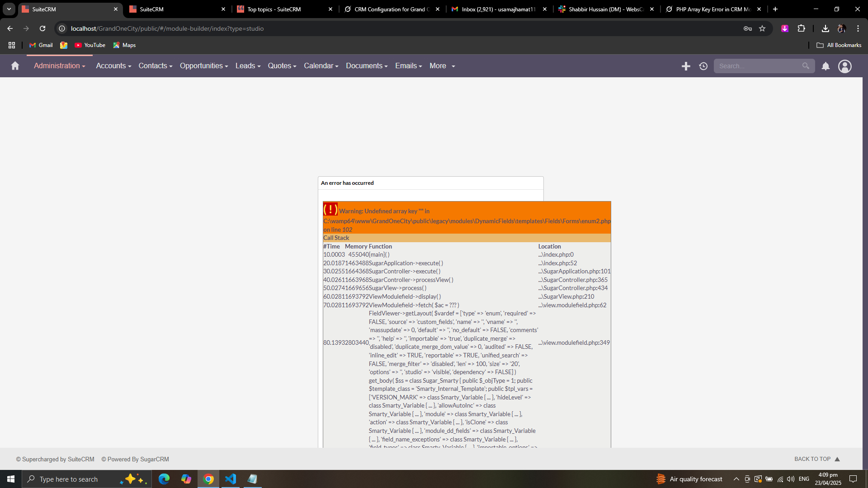Open the tab search dropdown arrow
868x488 pixels.
[9, 9]
